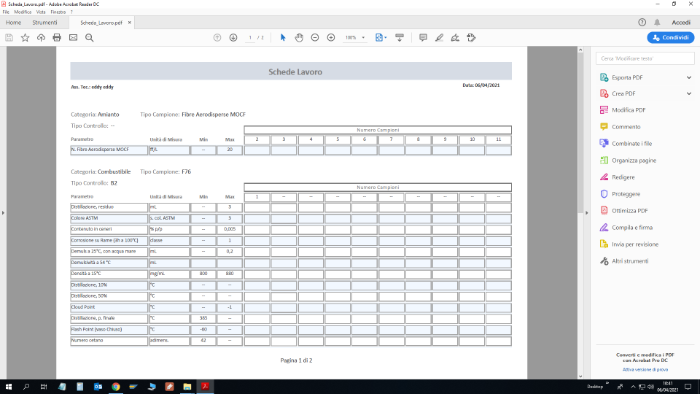Click the zoom out minus icon
Viewport: 700px width, 394px height.
tap(315, 38)
